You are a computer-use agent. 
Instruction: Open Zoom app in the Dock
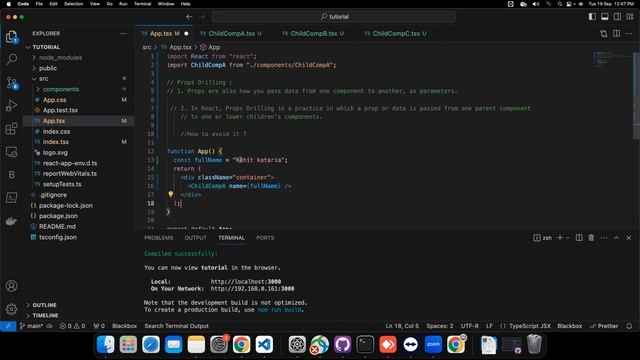tap(433, 344)
